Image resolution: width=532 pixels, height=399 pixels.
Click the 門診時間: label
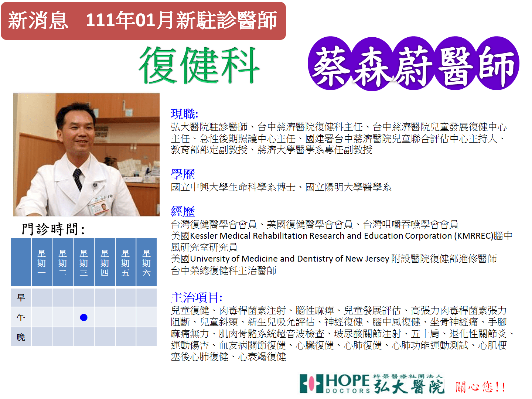[x=53, y=229]
